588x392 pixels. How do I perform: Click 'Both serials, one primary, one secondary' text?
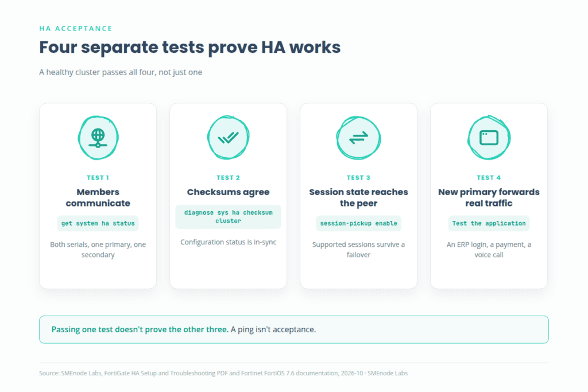(98, 250)
